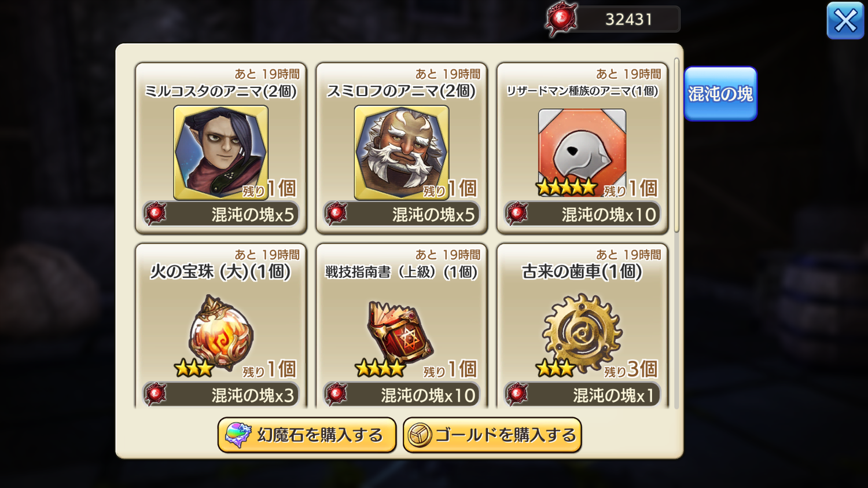Purchase 火の宝珠 for 混沌の塊x3
868x488 pixels.
click(221, 395)
